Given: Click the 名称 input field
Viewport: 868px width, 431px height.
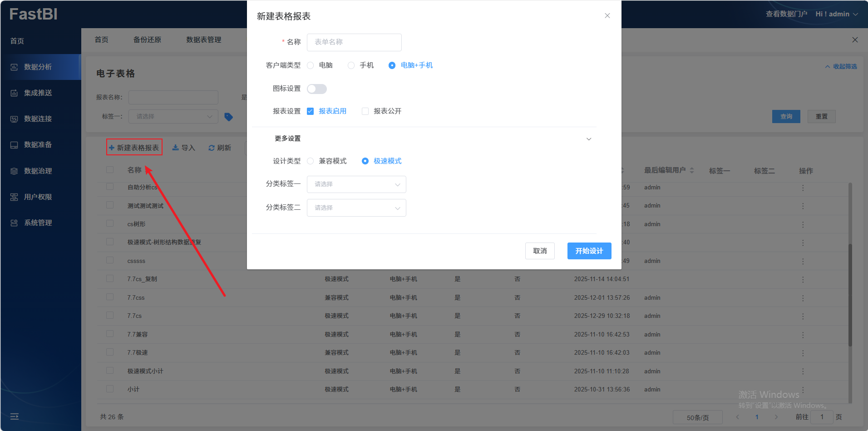Looking at the screenshot, I should (x=354, y=42).
